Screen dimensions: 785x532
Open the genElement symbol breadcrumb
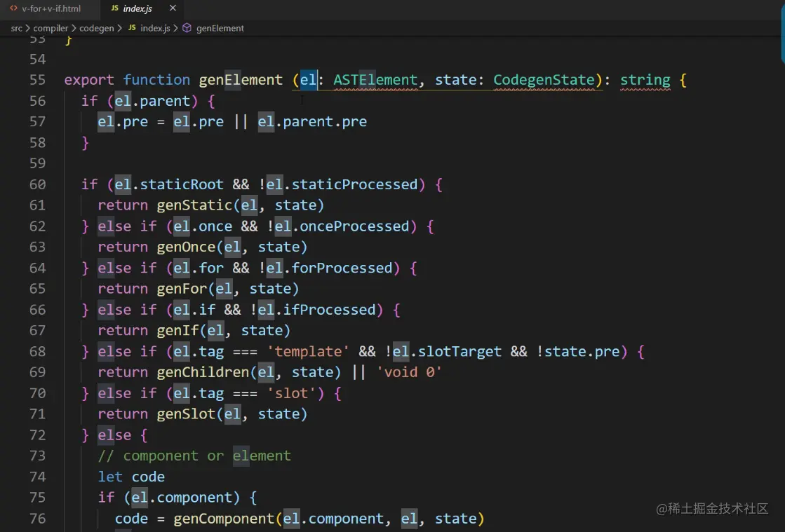pyautogui.click(x=220, y=29)
